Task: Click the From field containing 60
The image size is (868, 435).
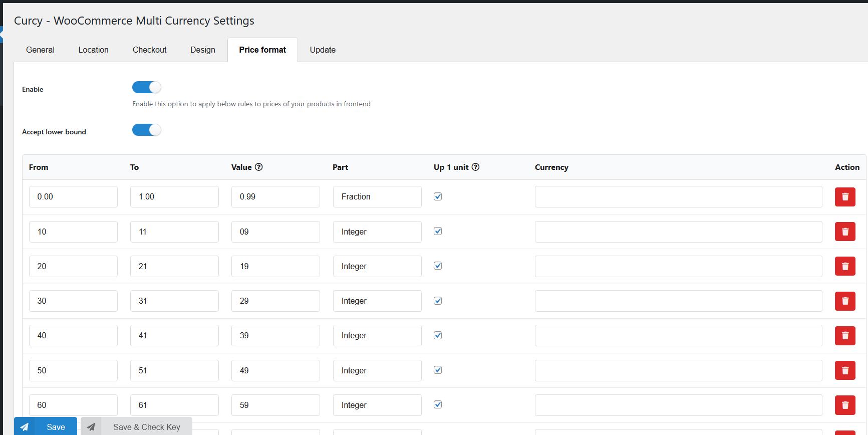Action: tap(73, 405)
